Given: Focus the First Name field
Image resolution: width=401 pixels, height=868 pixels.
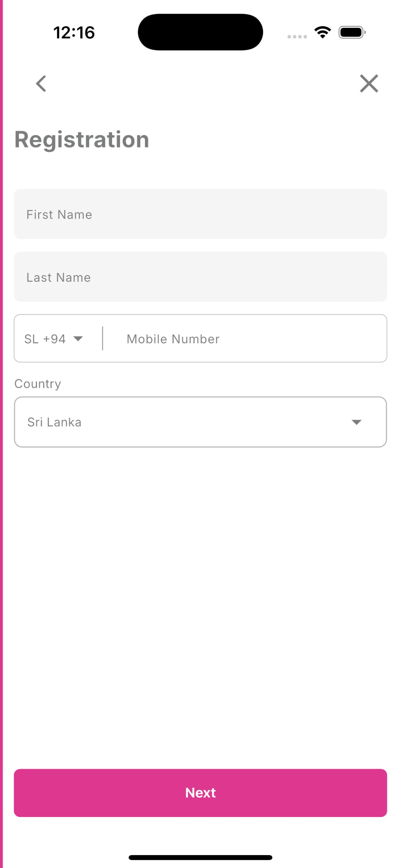Looking at the screenshot, I should [x=200, y=214].
